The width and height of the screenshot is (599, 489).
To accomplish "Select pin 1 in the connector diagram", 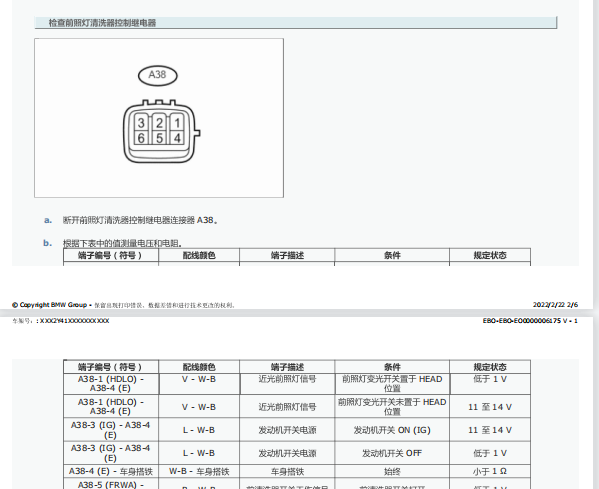I will [177, 123].
